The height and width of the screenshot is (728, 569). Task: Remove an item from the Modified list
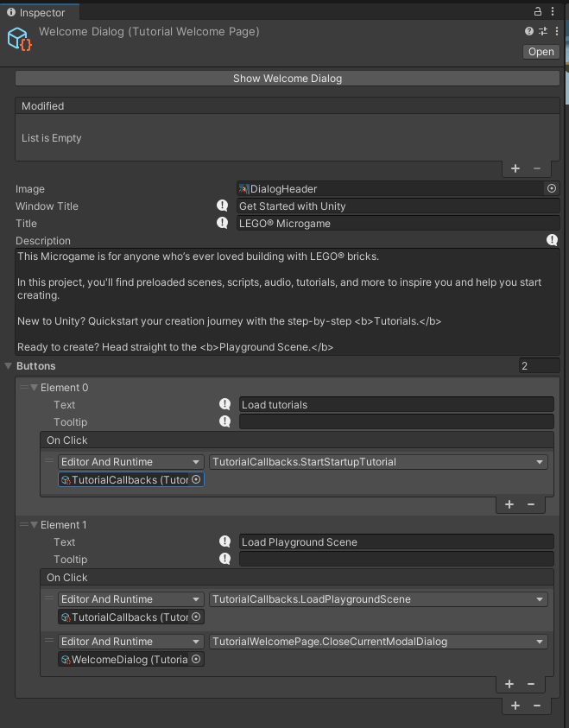(x=537, y=168)
